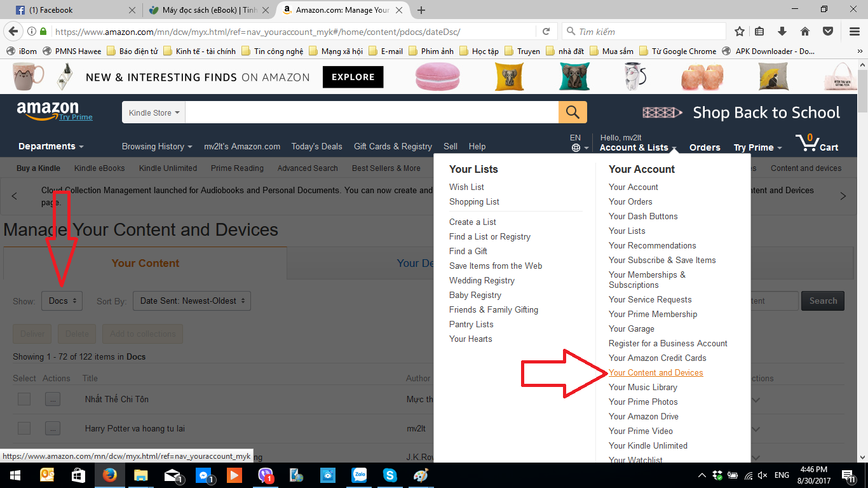Click the elephant pillow product image
Screen dimensions: 868x488
(x=510, y=77)
